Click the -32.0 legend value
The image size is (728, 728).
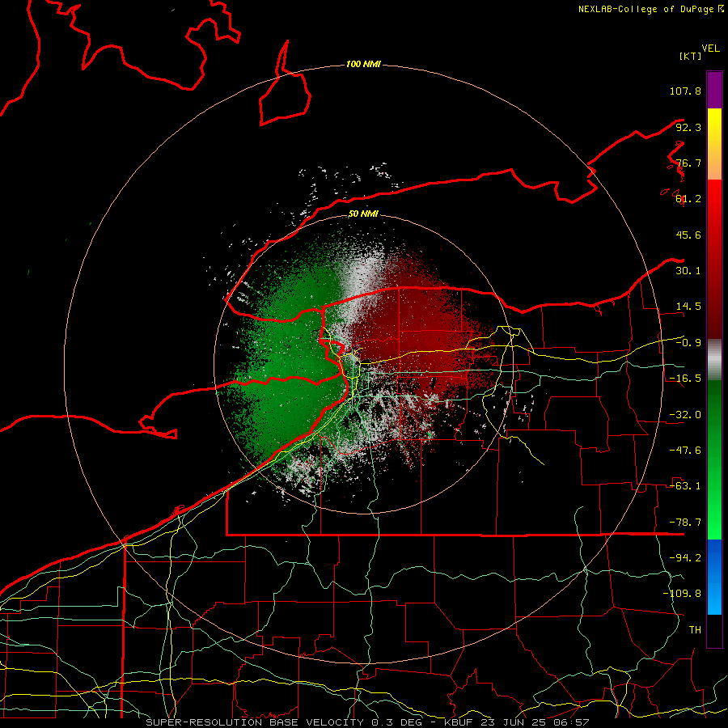coord(685,415)
